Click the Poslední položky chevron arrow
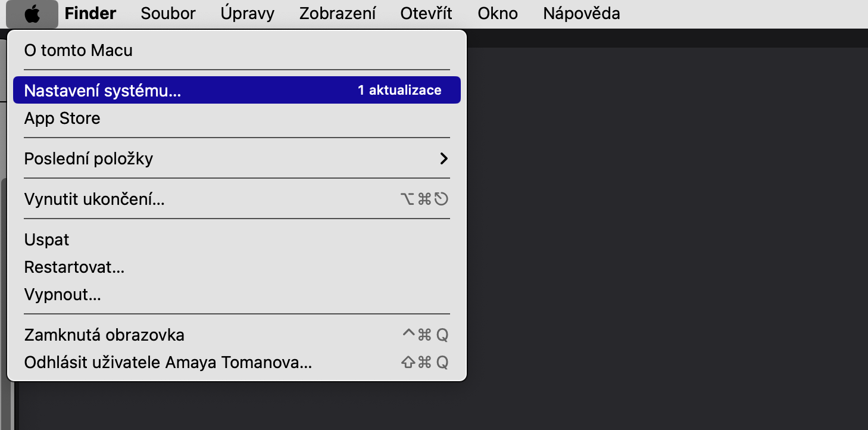868x430 pixels. click(x=443, y=159)
